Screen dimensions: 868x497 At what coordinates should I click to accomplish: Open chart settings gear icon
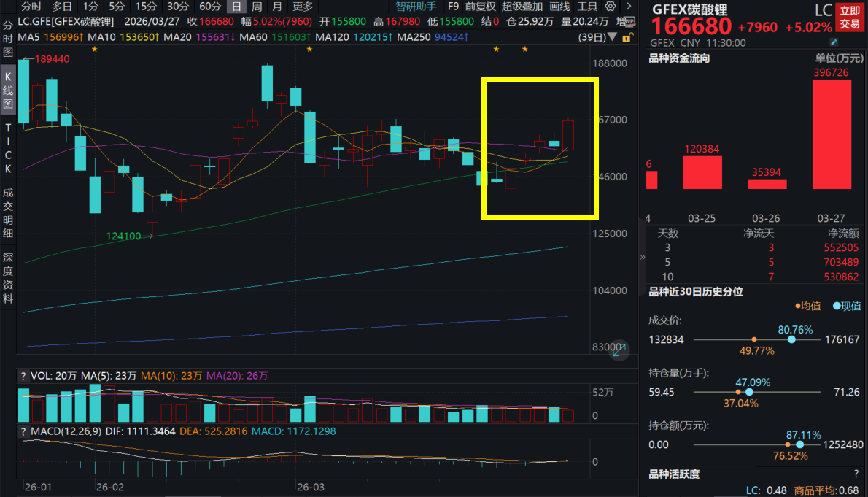tap(611, 7)
